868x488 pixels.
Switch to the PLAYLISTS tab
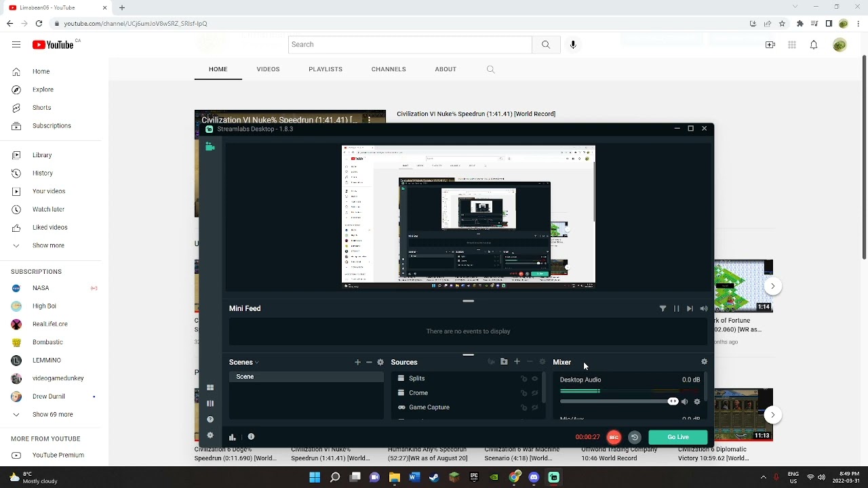(x=325, y=69)
